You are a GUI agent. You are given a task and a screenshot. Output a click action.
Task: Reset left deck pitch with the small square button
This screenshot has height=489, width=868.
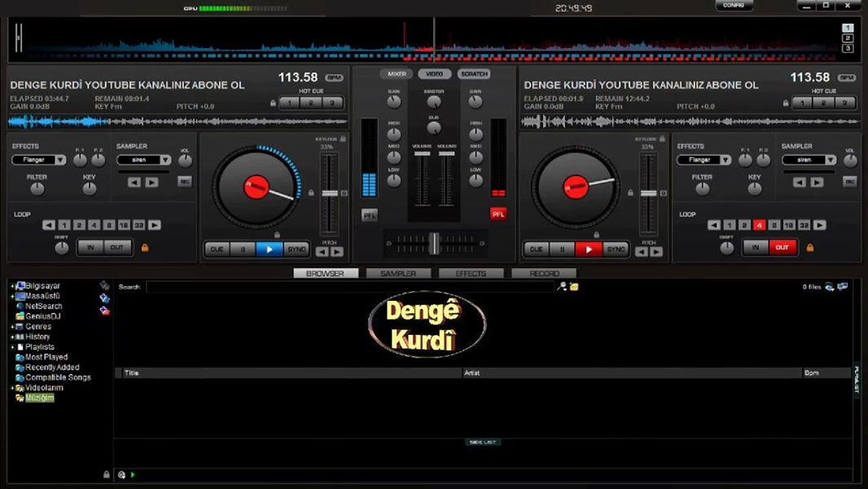pyautogui.click(x=344, y=193)
